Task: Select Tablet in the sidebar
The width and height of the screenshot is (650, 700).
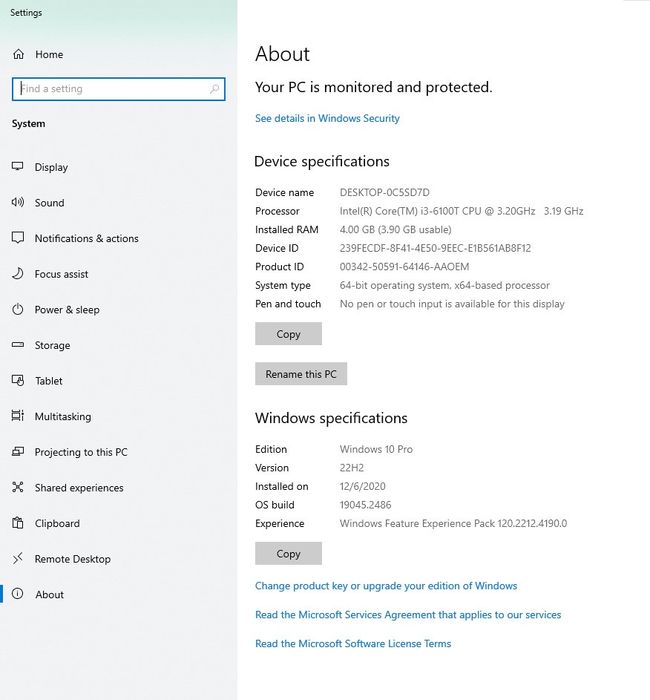Action: pos(49,381)
